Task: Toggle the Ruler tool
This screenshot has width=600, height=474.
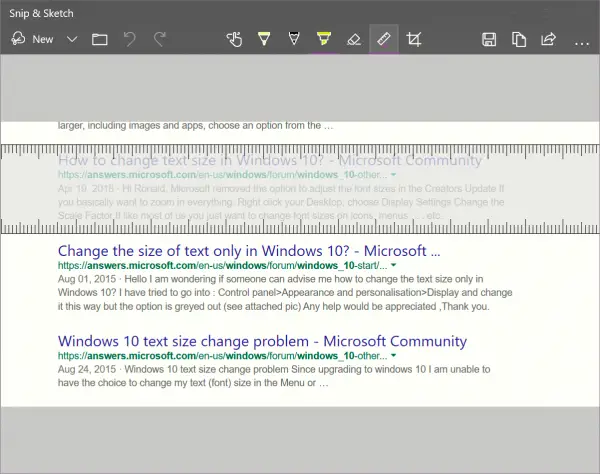Action: tap(384, 39)
